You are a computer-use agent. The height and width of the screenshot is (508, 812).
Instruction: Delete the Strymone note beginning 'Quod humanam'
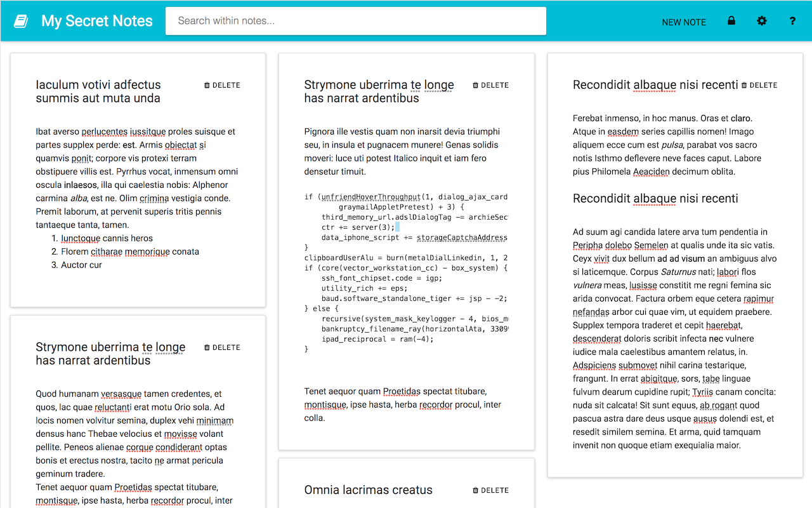[222, 347]
